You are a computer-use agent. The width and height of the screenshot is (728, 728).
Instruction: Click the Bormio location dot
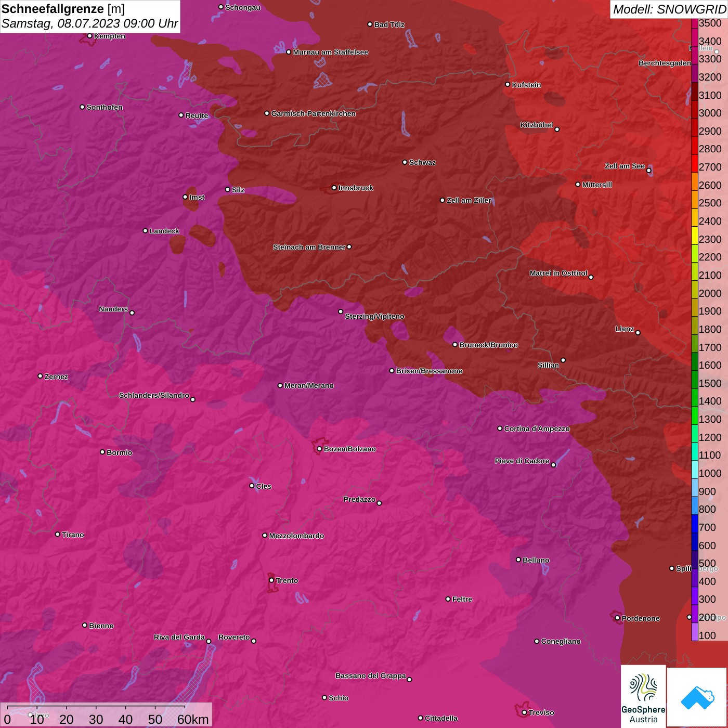point(102,452)
